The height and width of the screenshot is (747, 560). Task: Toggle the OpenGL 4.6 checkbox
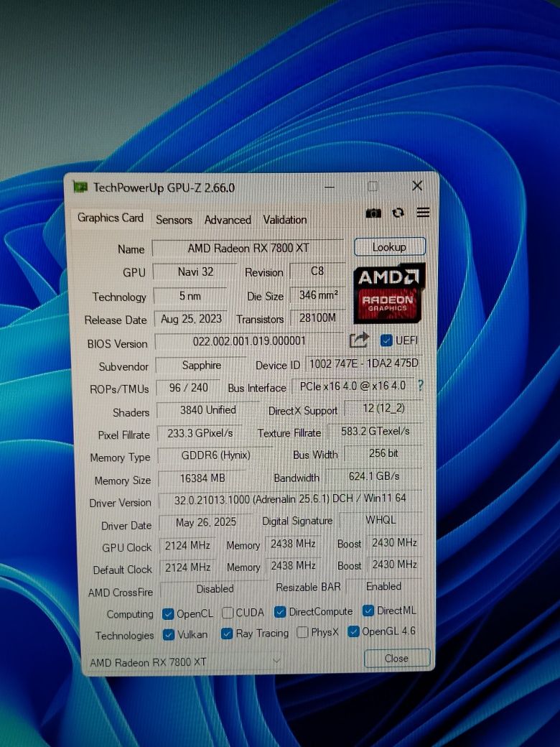point(353,631)
